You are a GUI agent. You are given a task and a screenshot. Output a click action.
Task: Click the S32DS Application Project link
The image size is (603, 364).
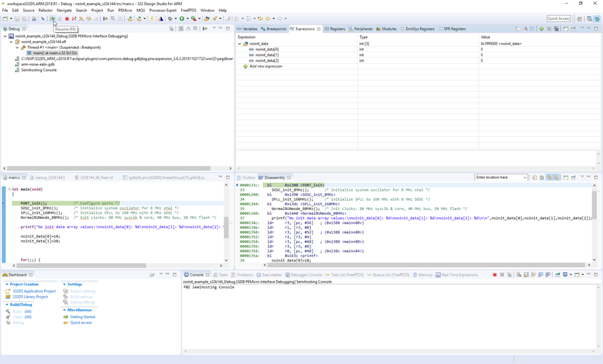34,291
